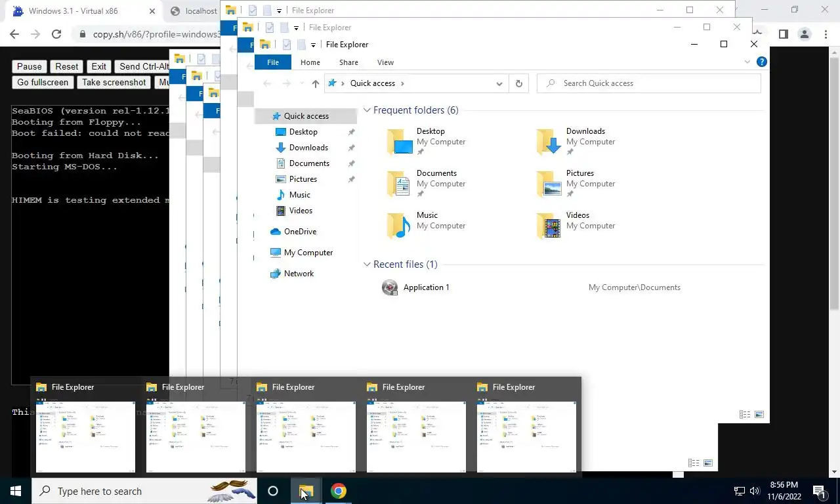Click the folder icon in the rearmost File Explorer title bar

click(x=231, y=10)
